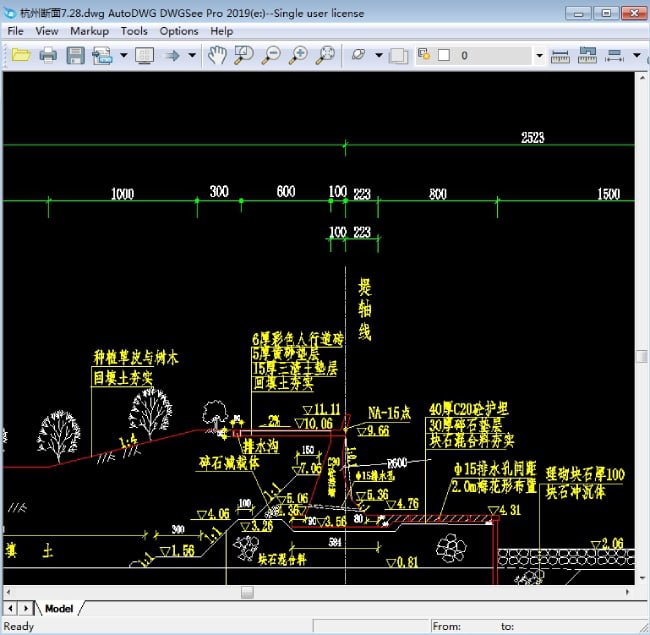The image size is (650, 635).
Task: Click the Zoom In magnifier icon
Action: coord(297,56)
